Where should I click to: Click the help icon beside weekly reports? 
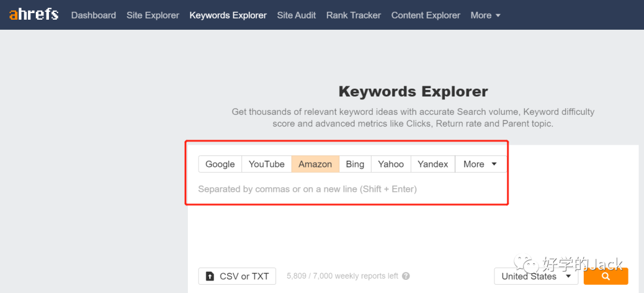click(406, 276)
